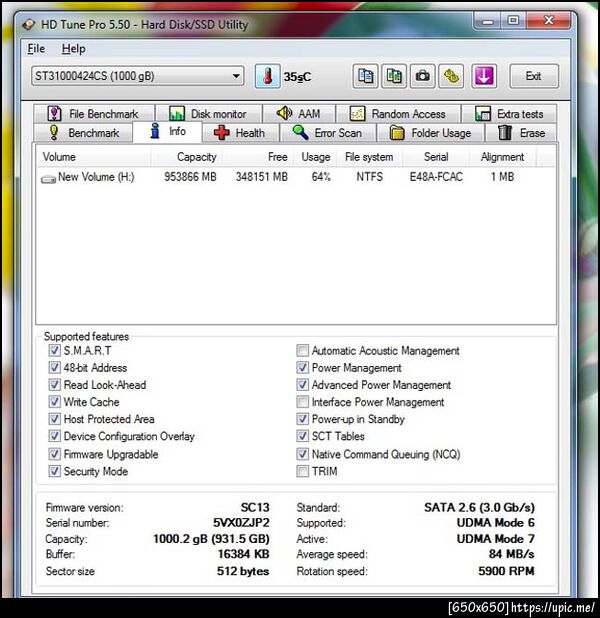
Task: Open the Folder Usage tab
Action: pos(430,133)
